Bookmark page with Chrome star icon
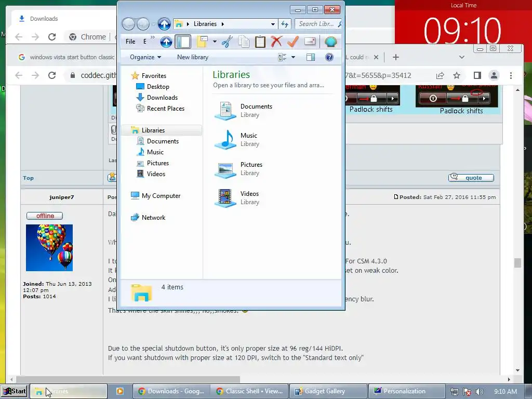 coord(457,75)
